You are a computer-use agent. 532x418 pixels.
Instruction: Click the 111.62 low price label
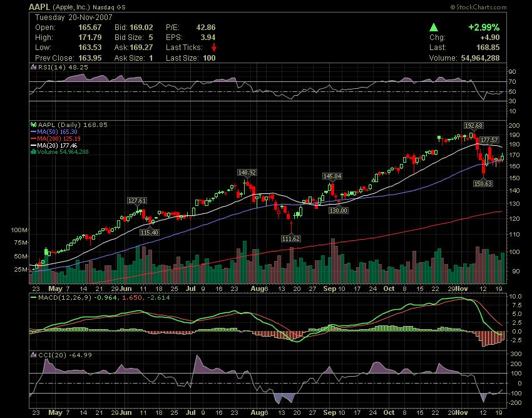tap(291, 239)
